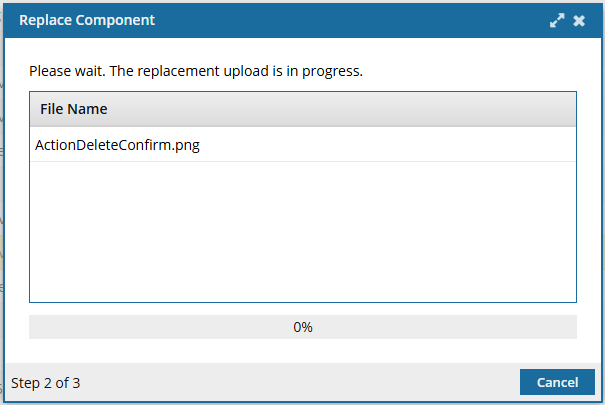Screen dimensions: 605x405
Task: Select the ActionDeleteConfirm.png file row
Action: [303, 145]
